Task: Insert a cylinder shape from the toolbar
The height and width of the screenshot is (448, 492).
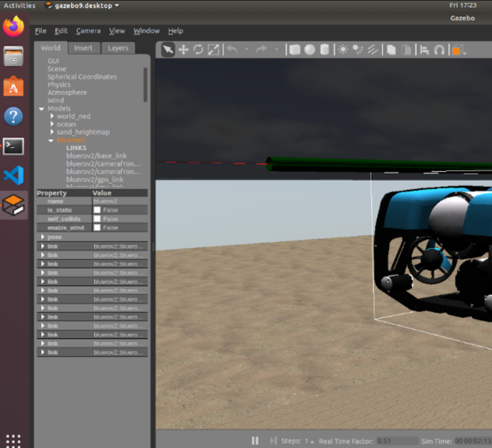Action: click(325, 50)
